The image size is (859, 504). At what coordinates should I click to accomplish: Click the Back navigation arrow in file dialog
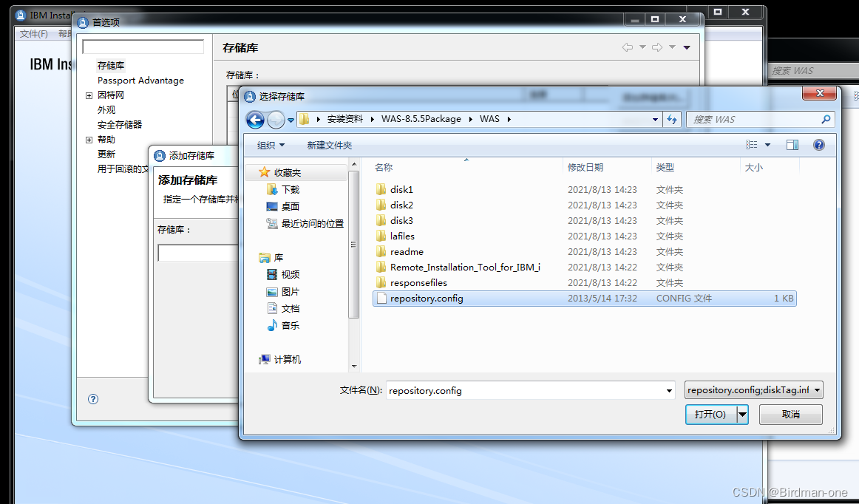(x=255, y=120)
